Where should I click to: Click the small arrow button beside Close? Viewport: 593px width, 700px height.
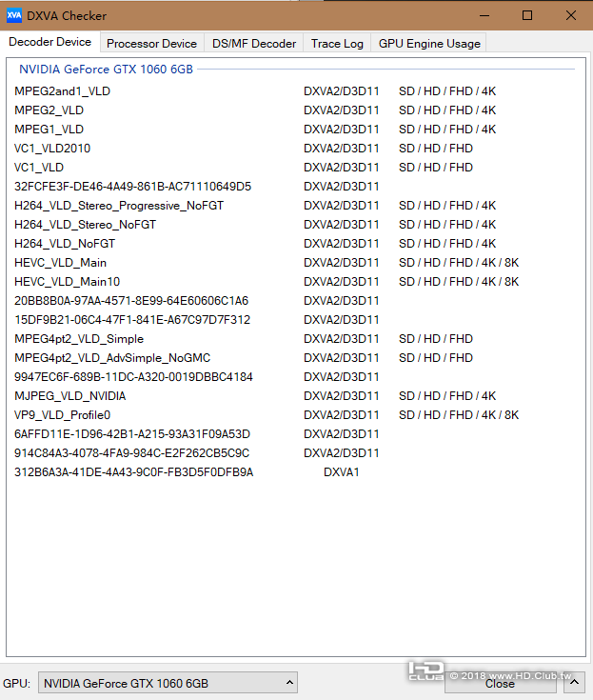pyautogui.click(x=573, y=683)
